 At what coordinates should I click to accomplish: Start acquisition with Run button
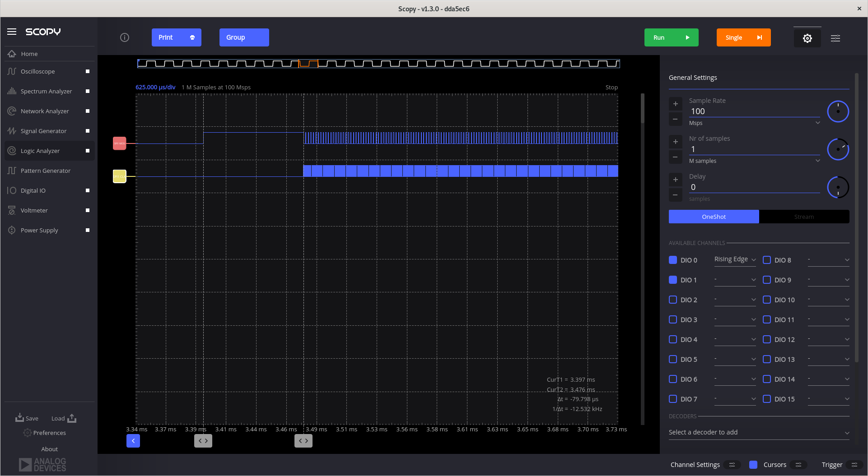click(672, 37)
